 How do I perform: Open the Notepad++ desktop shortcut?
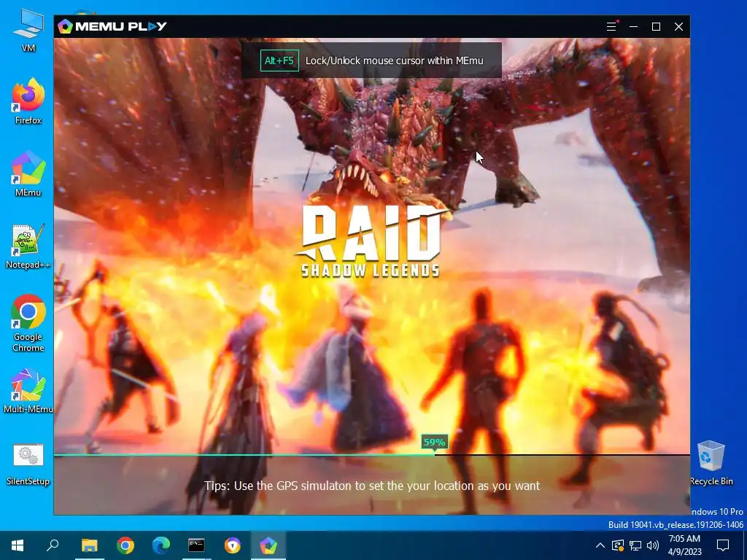point(28,246)
